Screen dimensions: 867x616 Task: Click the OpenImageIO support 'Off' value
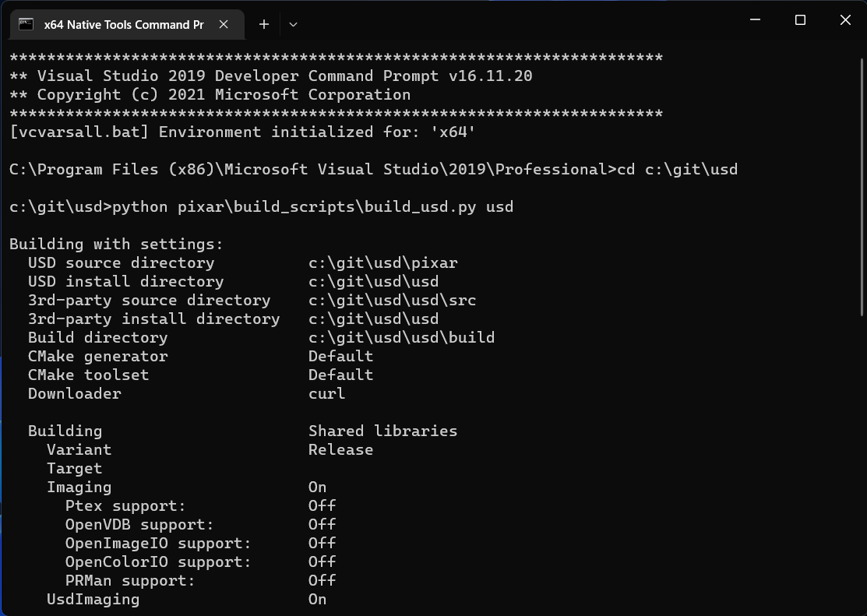pos(322,544)
